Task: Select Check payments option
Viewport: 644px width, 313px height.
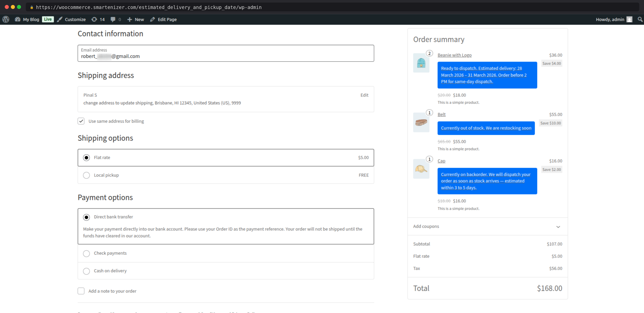Action: pos(86,253)
